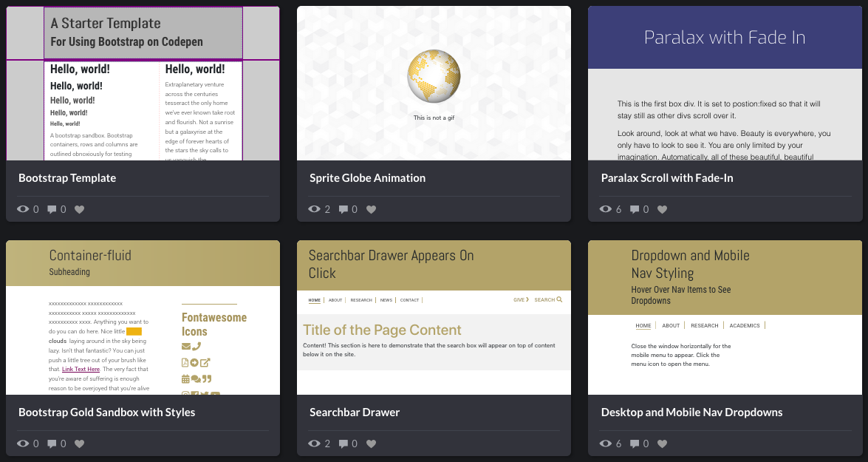868x462 pixels.
Task: Click the comments icon on Searchbar Drawer card
Action: pyautogui.click(x=343, y=444)
